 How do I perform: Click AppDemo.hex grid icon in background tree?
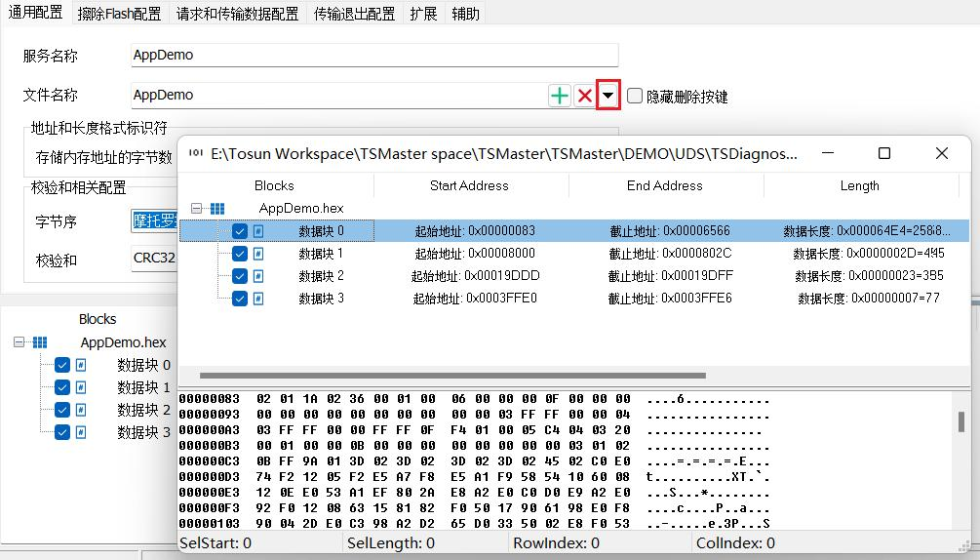[x=40, y=341]
